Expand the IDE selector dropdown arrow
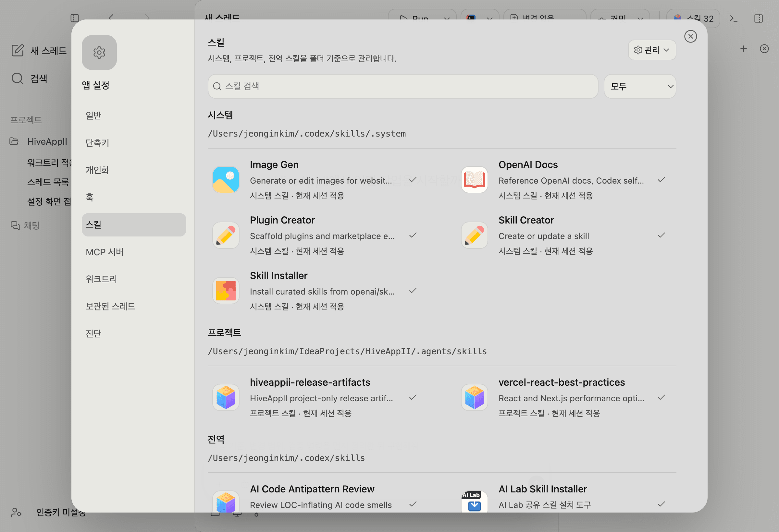Screen dimensions: 779x532 [x=490, y=18]
